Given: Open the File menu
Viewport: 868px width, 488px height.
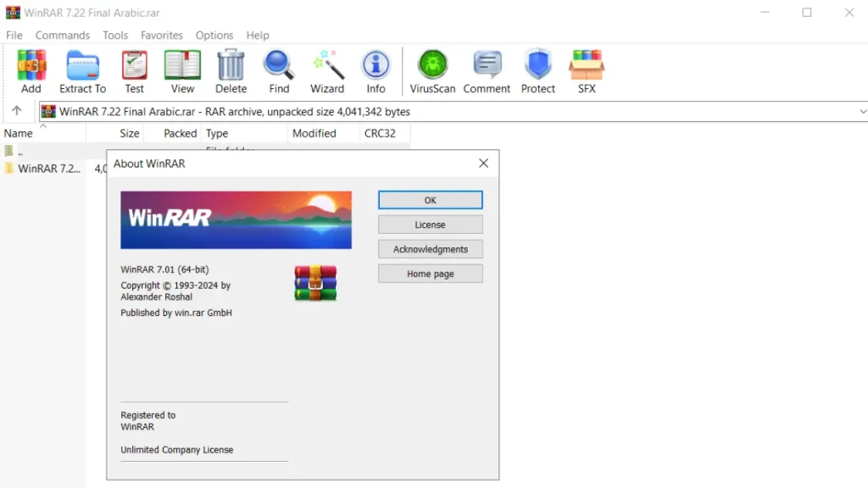Looking at the screenshot, I should [14, 35].
